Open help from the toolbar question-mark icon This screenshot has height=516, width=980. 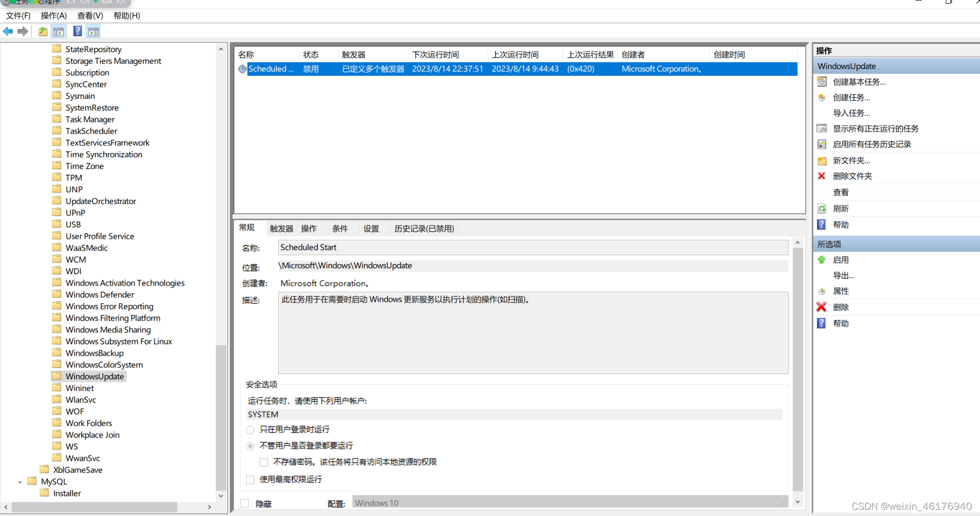tap(77, 32)
